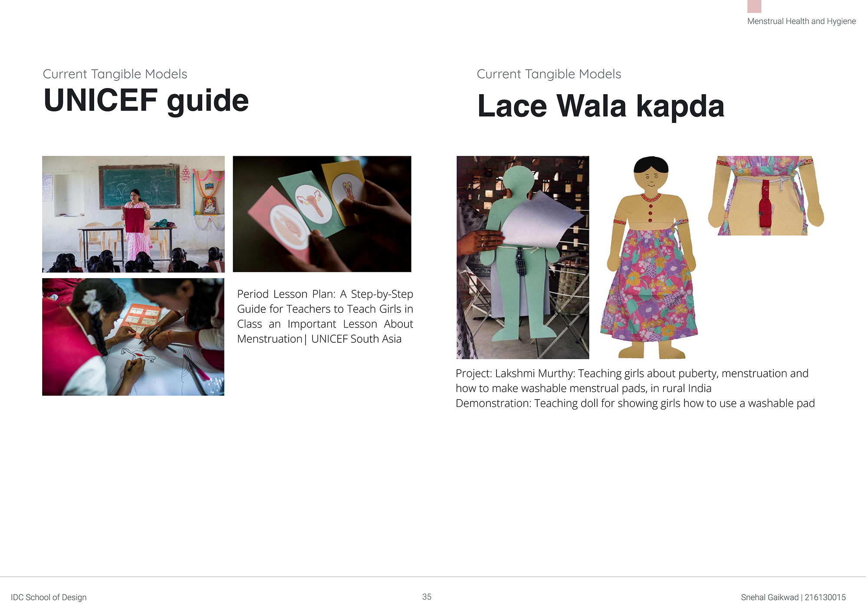Click the Snehal Gaikwad author footer text

coord(793,597)
